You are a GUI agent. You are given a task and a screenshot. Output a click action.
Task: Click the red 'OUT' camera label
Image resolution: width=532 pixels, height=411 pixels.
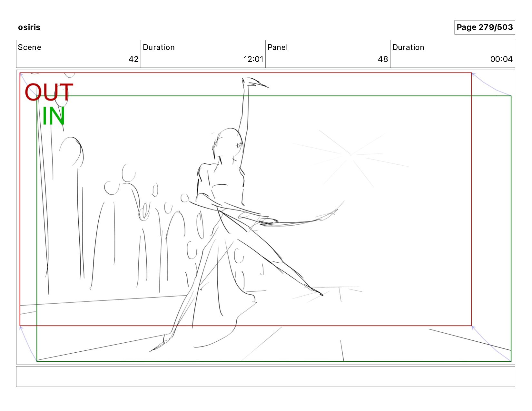[49, 92]
